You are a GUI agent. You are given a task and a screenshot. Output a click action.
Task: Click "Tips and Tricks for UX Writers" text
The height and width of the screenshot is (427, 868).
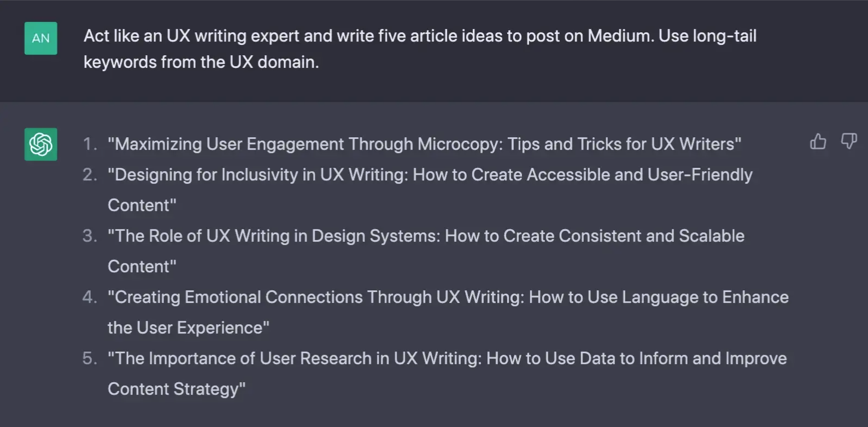(x=624, y=144)
